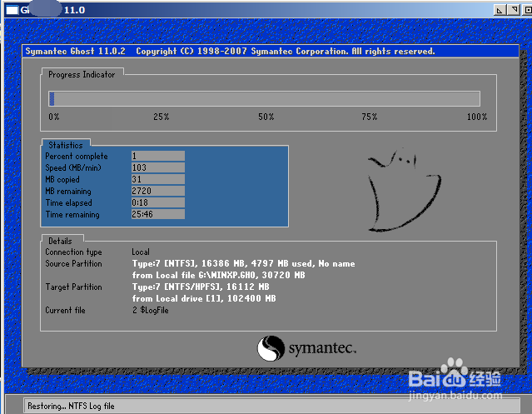Click the 50% progress marker
Image resolution: width=532 pixels, height=414 pixels.
click(x=266, y=117)
